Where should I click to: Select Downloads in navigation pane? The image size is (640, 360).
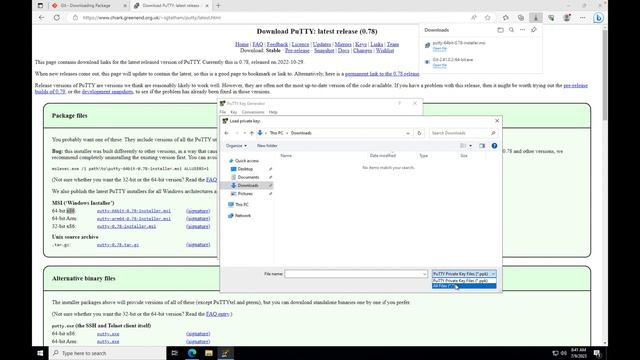click(x=247, y=185)
